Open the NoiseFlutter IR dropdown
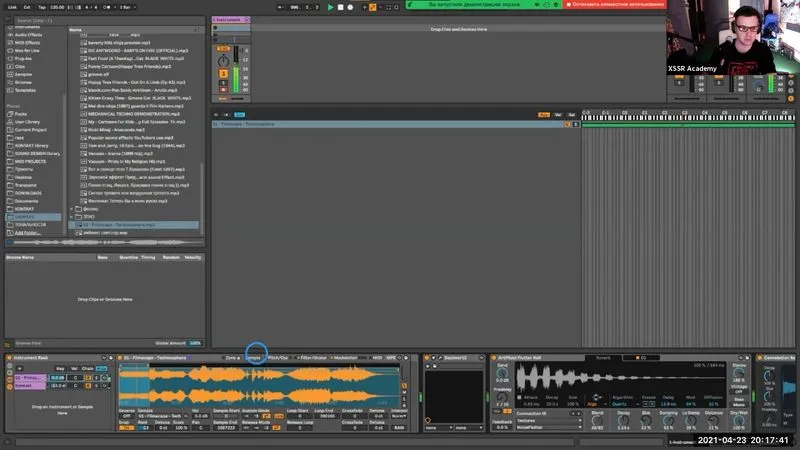 click(x=549, y=428)
